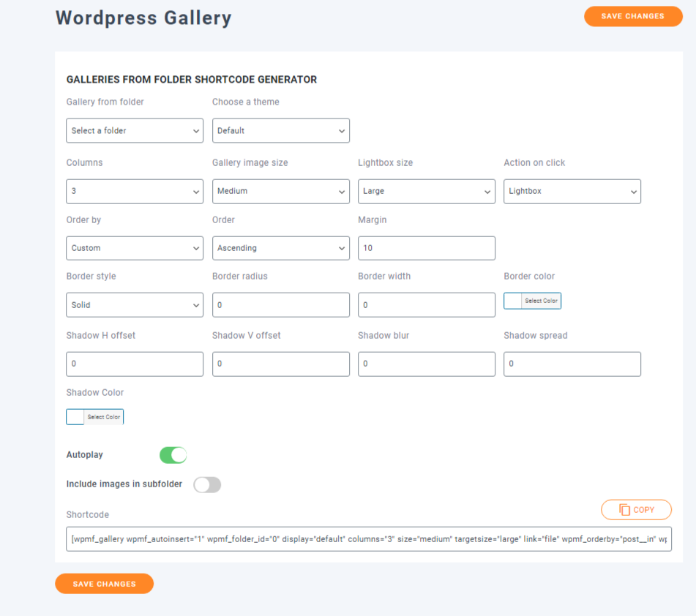This screenshot has width=696, height=616.
Task: Focus the Shadow H offset field
Action: pyautogui.click(x=135, y=364)
